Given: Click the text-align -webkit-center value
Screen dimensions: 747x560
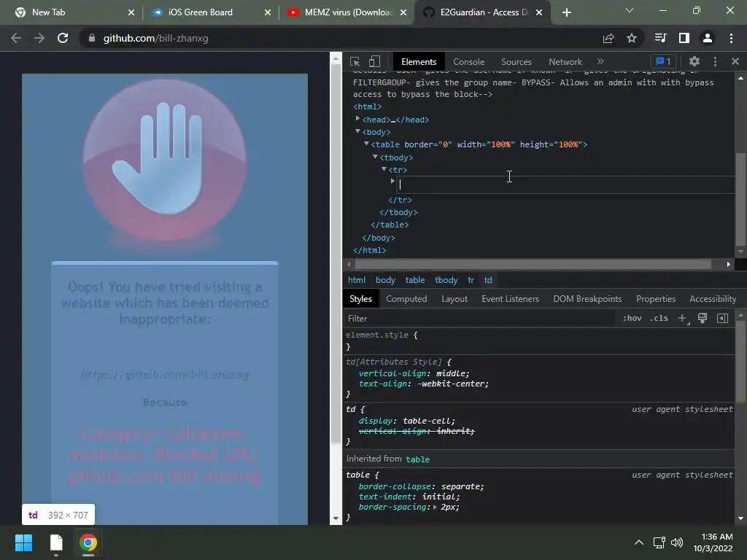Looking at the screenshot, I should click(x=452, y=384).
